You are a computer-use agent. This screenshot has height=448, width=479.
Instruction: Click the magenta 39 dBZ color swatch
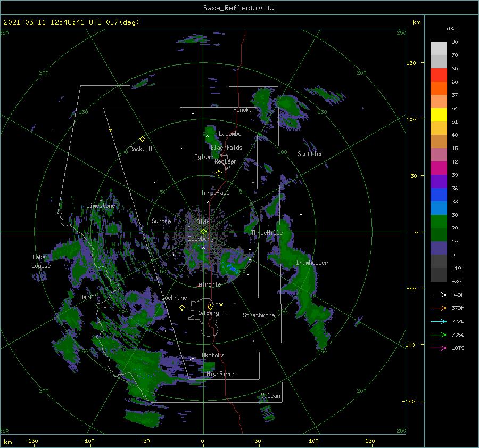coord(439,168)
